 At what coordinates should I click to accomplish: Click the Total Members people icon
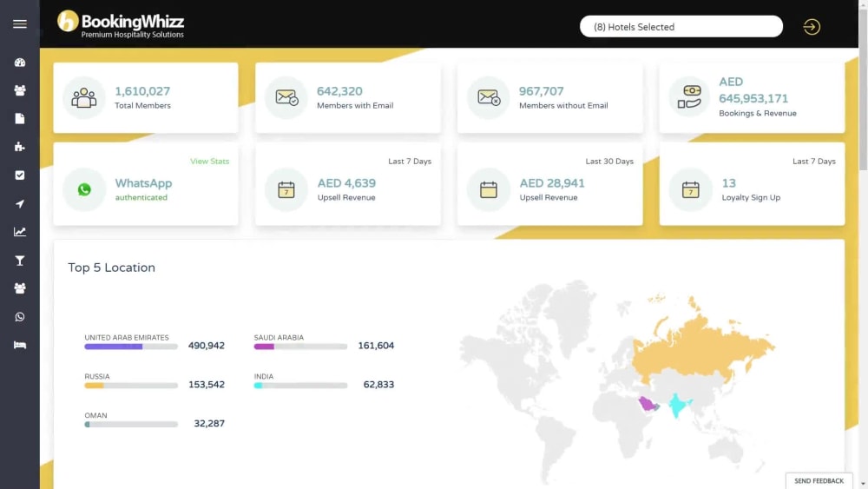pyautogui.click(x=84, y=98)
